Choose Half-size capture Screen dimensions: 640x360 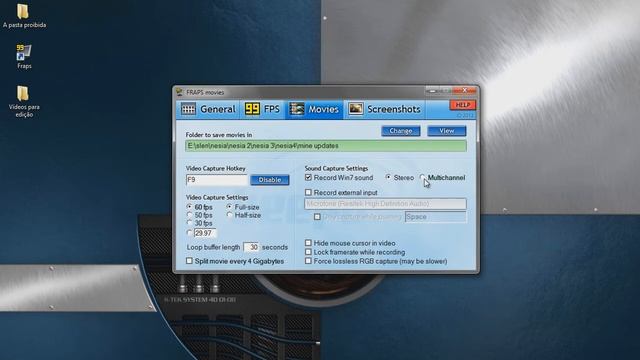tap(243, 215)
